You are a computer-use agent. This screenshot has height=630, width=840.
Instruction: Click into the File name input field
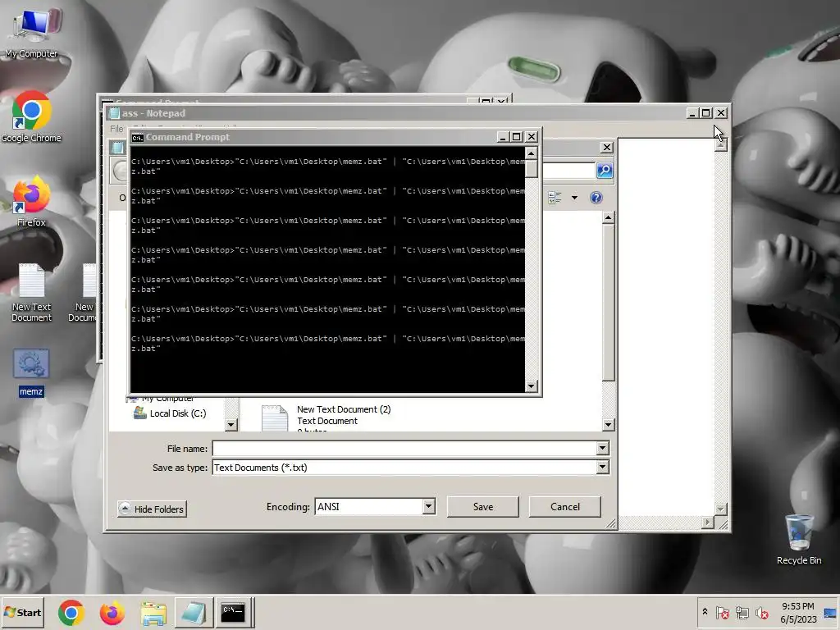pyautogui.click(x=404, y=449)
